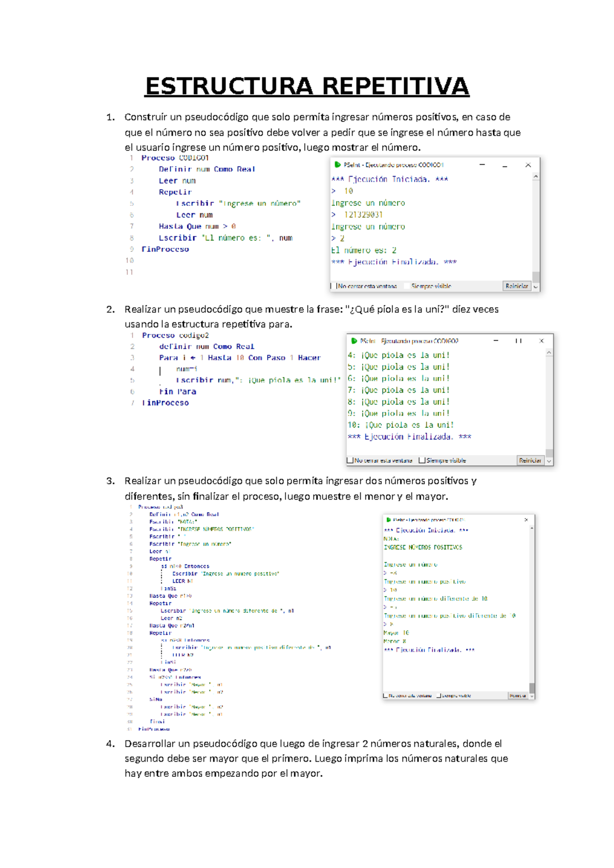Close the CODIGO1 execution window
614x868 pixels.
(x=528, y=165)
